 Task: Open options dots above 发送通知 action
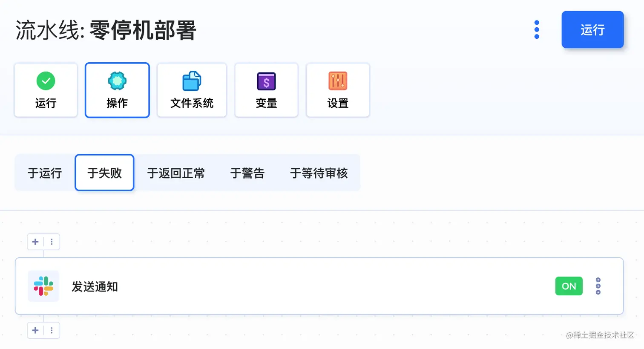[52, 242]
